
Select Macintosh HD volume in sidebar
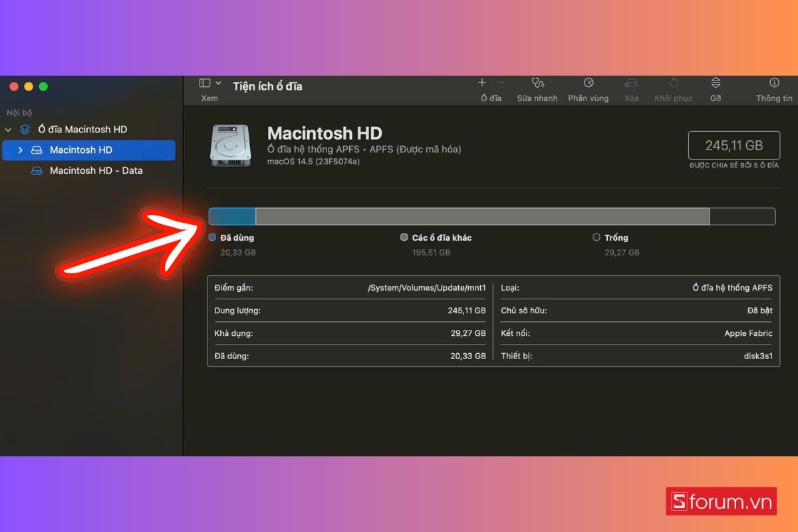[89, 150]
